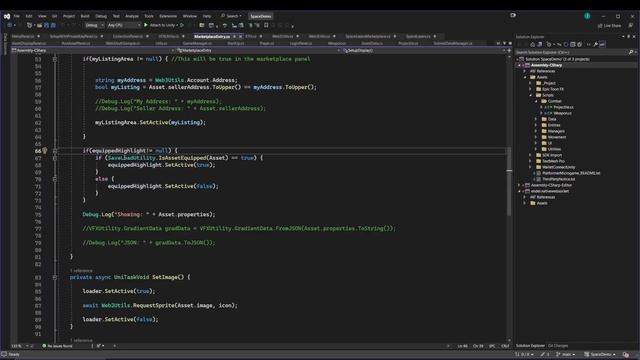
Task: Open the Any CPU platform dropdown
Action: [124, 25]
